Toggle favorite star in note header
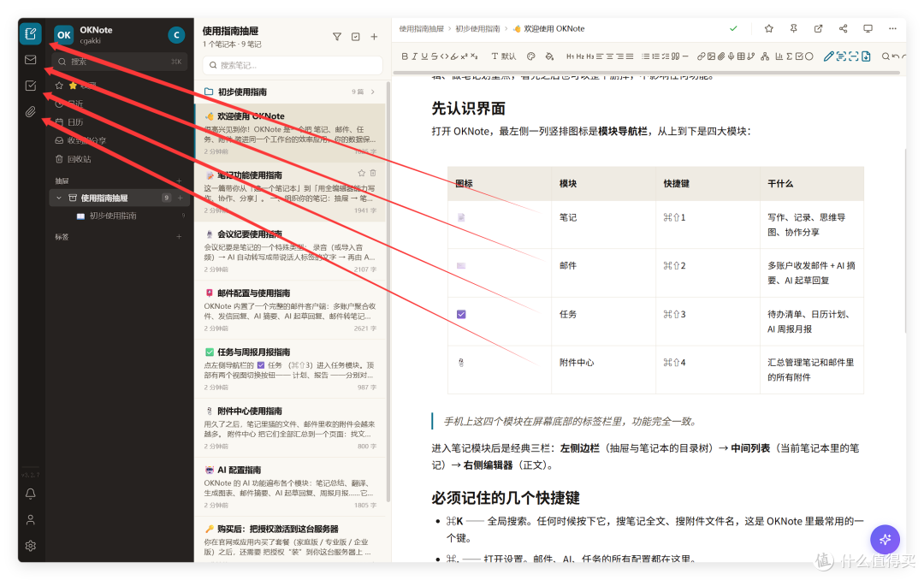Screen dimensions: 924x580 (768, 28)
